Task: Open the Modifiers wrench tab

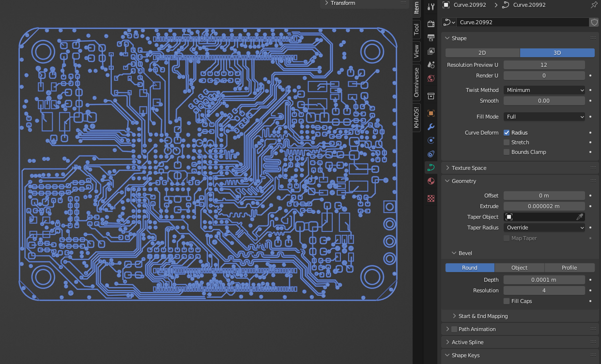Action: pos(431,127)
